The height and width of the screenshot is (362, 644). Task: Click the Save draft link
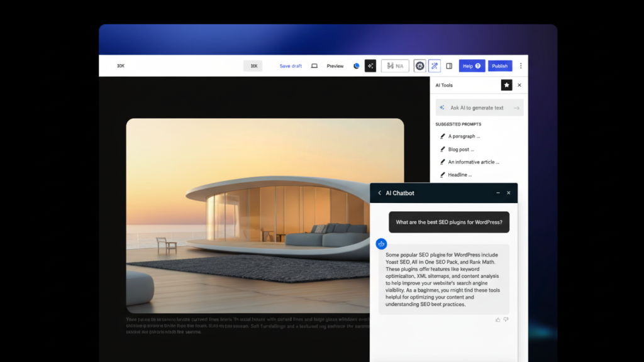291,66
